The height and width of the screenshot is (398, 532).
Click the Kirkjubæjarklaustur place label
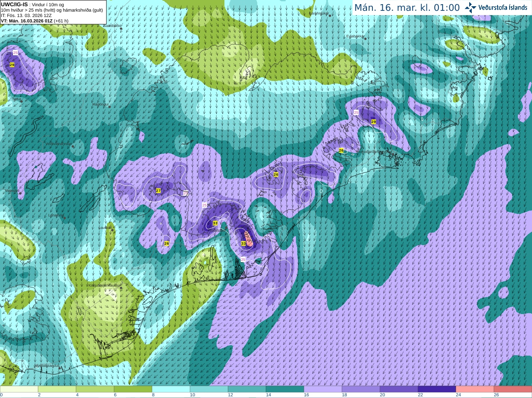104,286
